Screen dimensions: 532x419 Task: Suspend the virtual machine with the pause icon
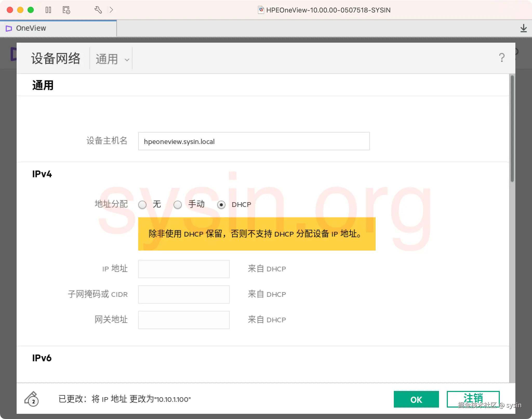click(48, 10)
